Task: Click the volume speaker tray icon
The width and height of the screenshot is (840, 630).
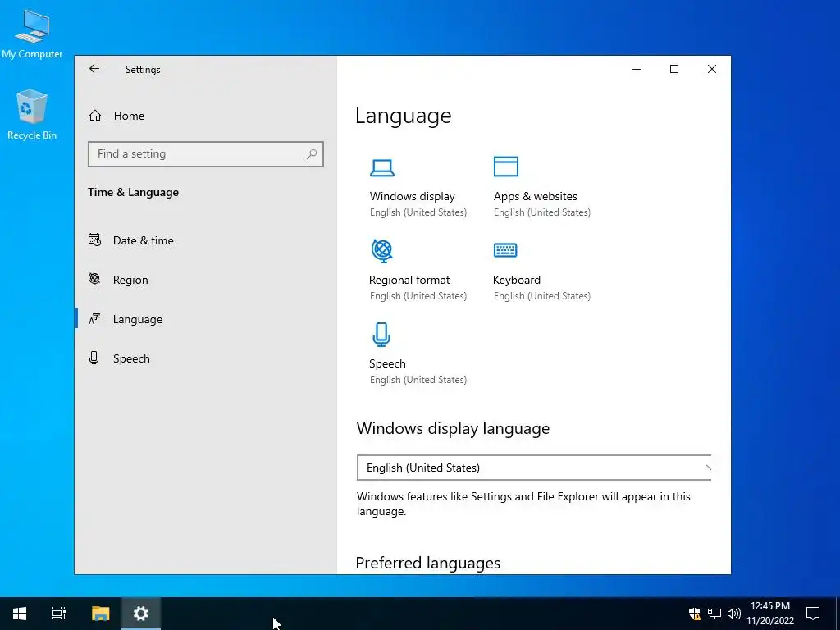Action: pyautogui.click(x=734, y=614)
